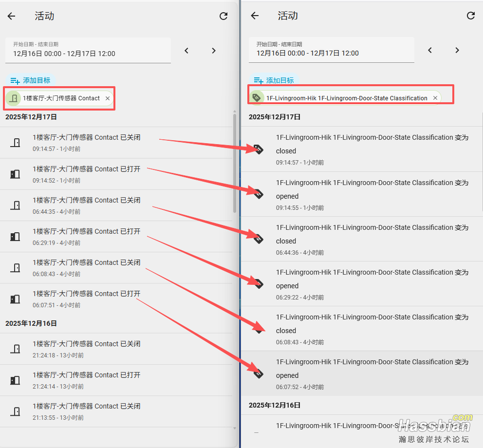Screen dimensions: 483x448
Task: Click back arrow in left activity panel
Action: tap(12, 16)
